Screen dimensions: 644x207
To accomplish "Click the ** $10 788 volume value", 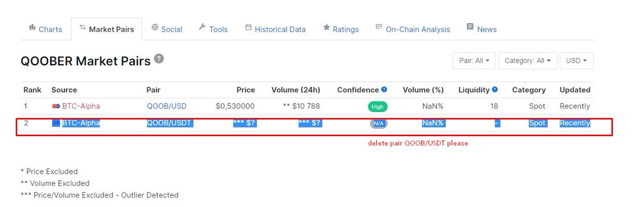I will pyautogui.click(x=301, y=106).
